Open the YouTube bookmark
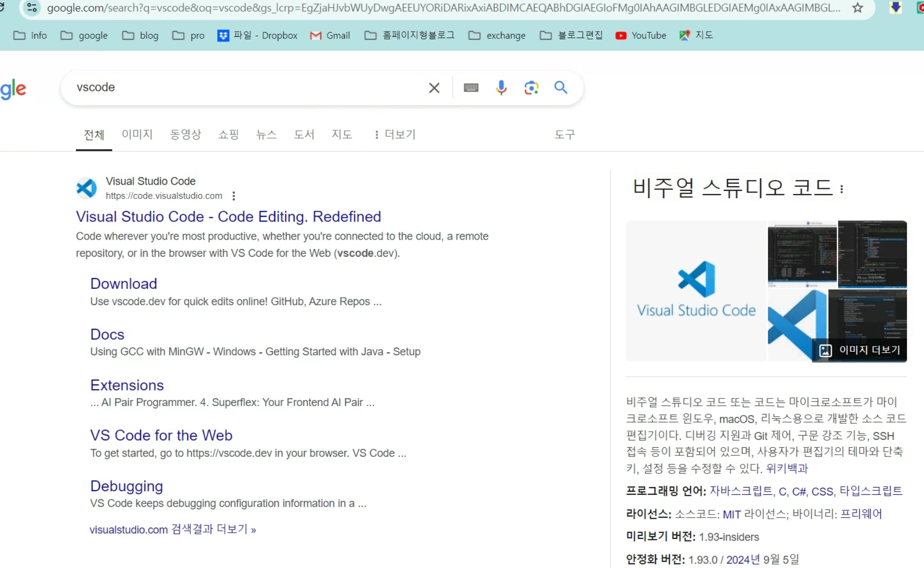Screen dimensions: 924x568 coord(640,35)
